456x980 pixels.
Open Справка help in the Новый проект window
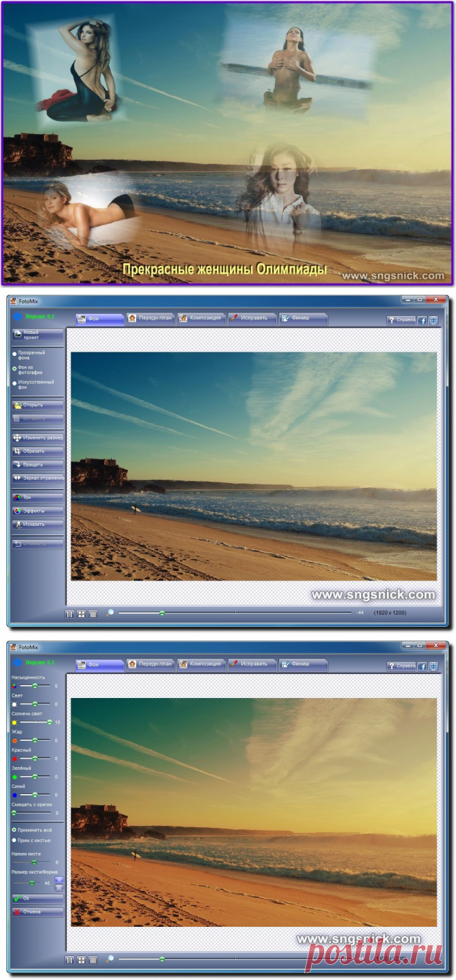pos(401,320)
